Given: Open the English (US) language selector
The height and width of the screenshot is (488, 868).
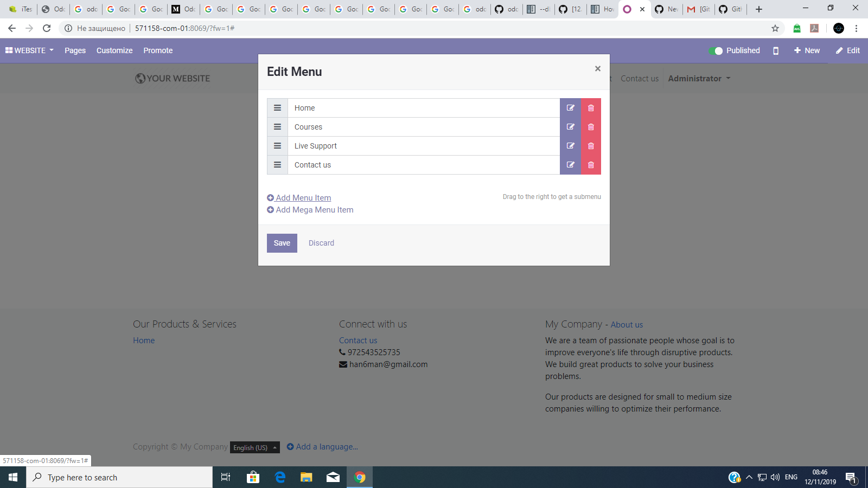Looking at the screenshot, I should pos(255,447).
